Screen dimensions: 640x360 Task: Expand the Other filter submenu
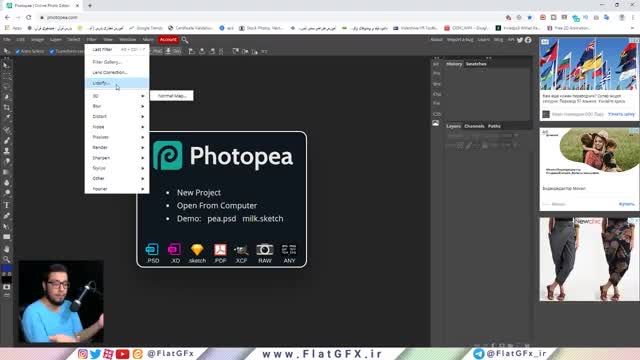pyautogui.click(x=117, y=178)
